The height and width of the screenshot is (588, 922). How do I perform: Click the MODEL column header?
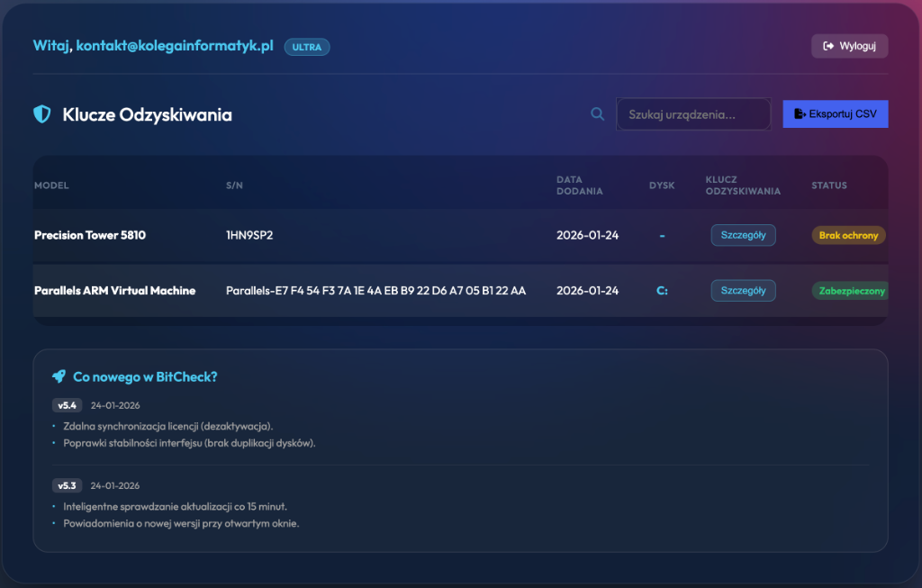51,185
